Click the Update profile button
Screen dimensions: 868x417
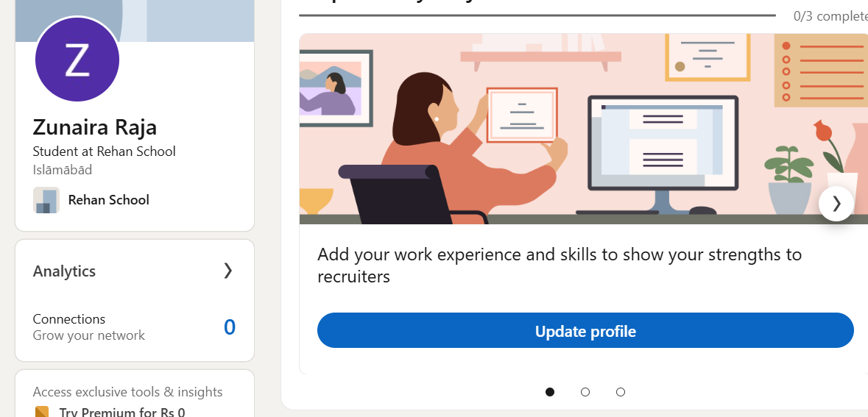pos(585,331)
